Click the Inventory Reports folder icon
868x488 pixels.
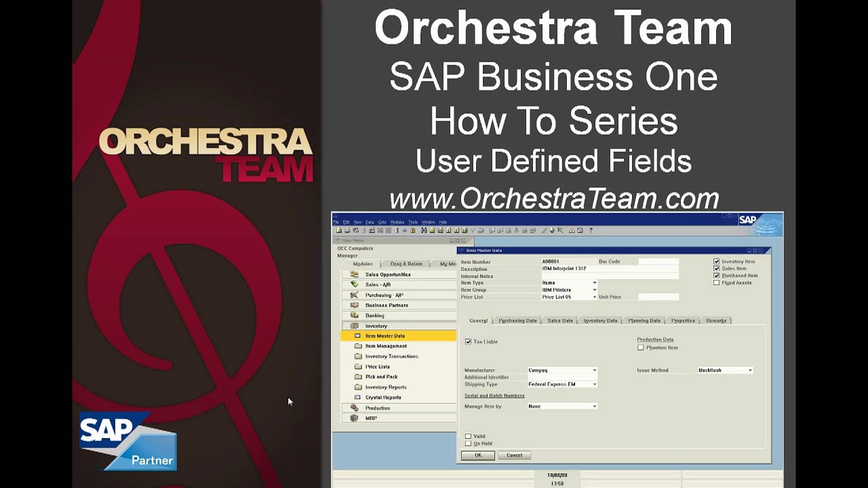coord(358,387)
